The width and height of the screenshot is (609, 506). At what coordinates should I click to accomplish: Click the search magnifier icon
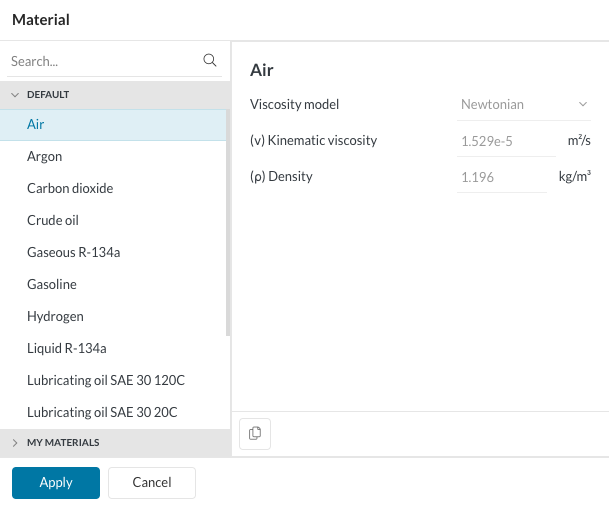210,60
